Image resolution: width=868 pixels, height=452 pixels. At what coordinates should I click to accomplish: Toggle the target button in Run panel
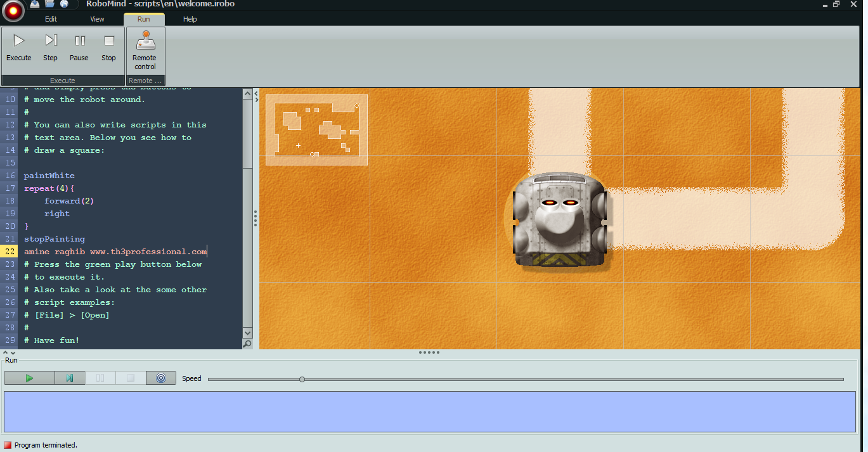coord(160,378)
